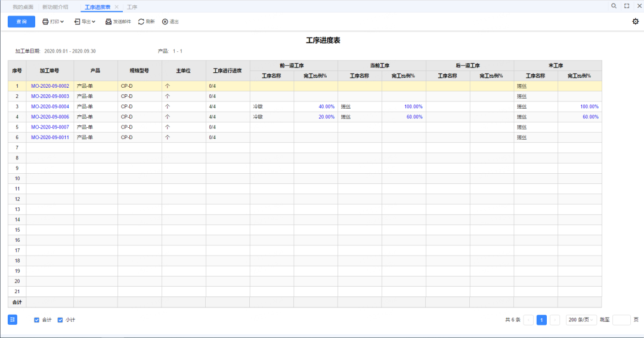644x338 pixels.
Task: Click the fullscreen expand icon
Action: click(x=627, y=6)
